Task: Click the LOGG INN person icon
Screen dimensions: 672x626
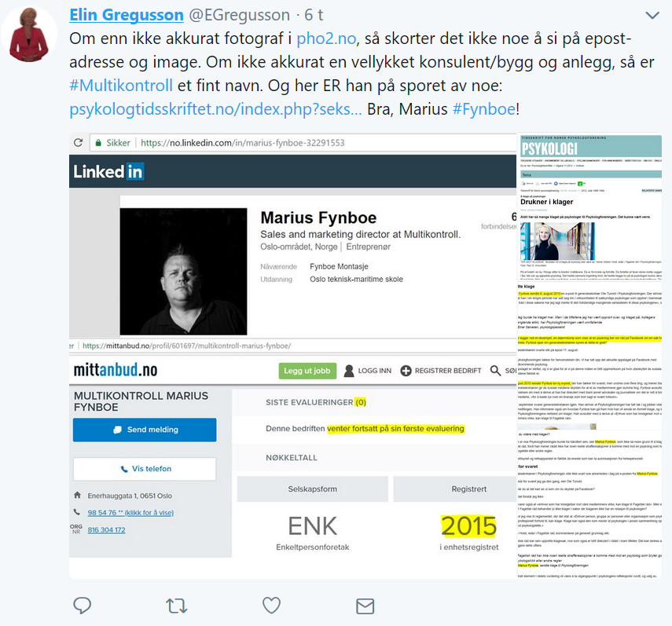Action: pyautogui.click(x=349, y=371)
